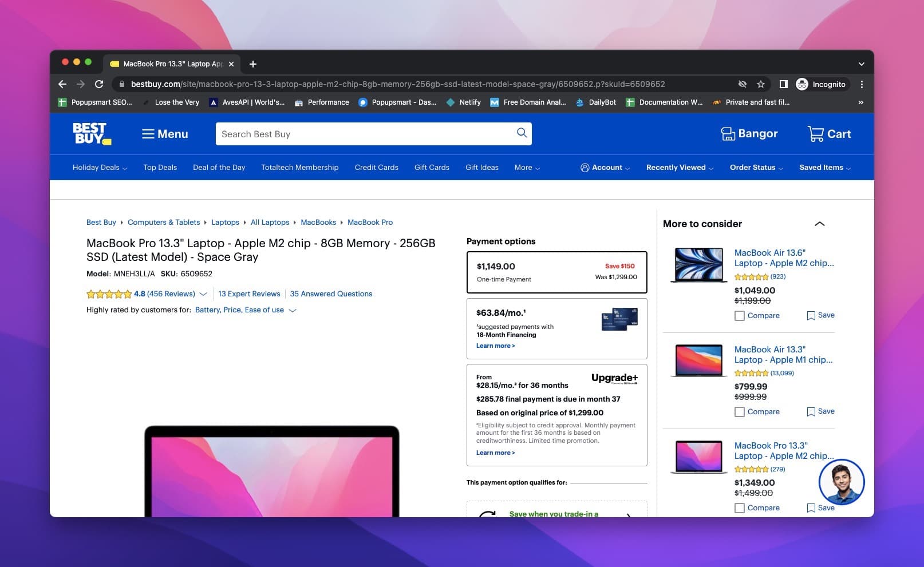Click the search magnifier icon
924x567 pixels.
(522, 133)
